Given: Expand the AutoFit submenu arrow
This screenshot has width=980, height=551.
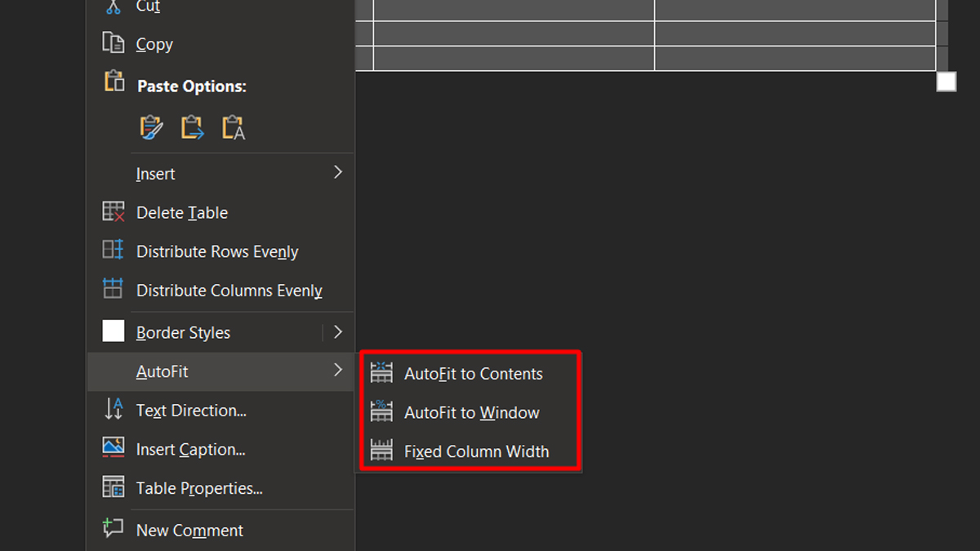Looking at the screenshot, I should coord(338,371).
